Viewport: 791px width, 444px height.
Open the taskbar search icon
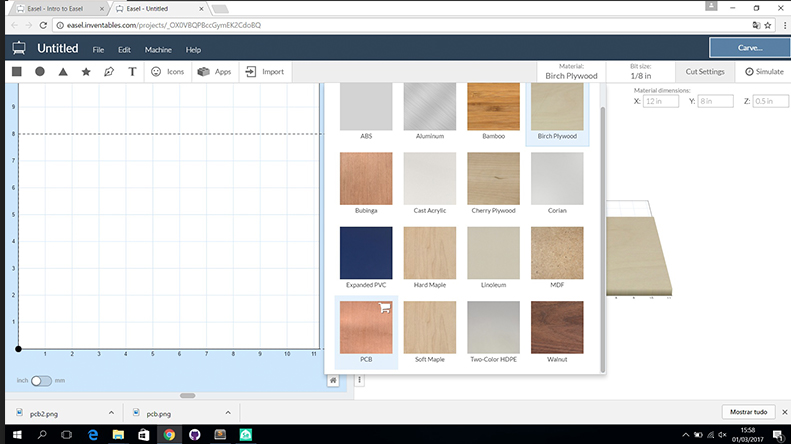42,434
